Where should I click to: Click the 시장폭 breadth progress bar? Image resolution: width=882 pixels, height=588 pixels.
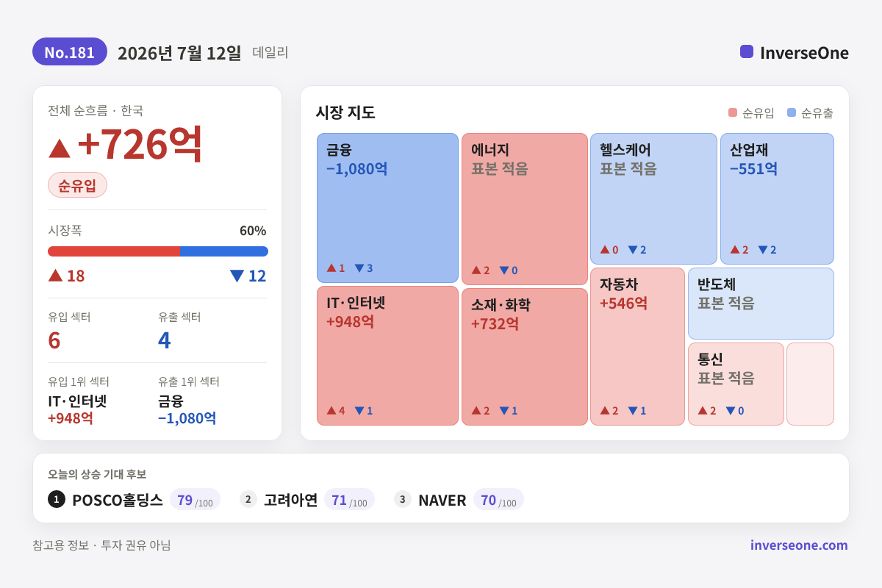(158, 251)
